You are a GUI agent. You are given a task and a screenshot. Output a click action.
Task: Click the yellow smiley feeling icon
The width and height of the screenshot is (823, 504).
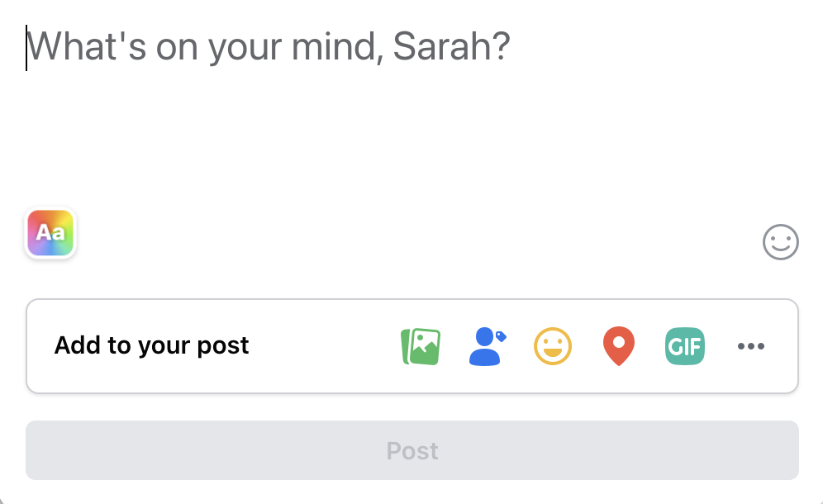click(553, 346)
